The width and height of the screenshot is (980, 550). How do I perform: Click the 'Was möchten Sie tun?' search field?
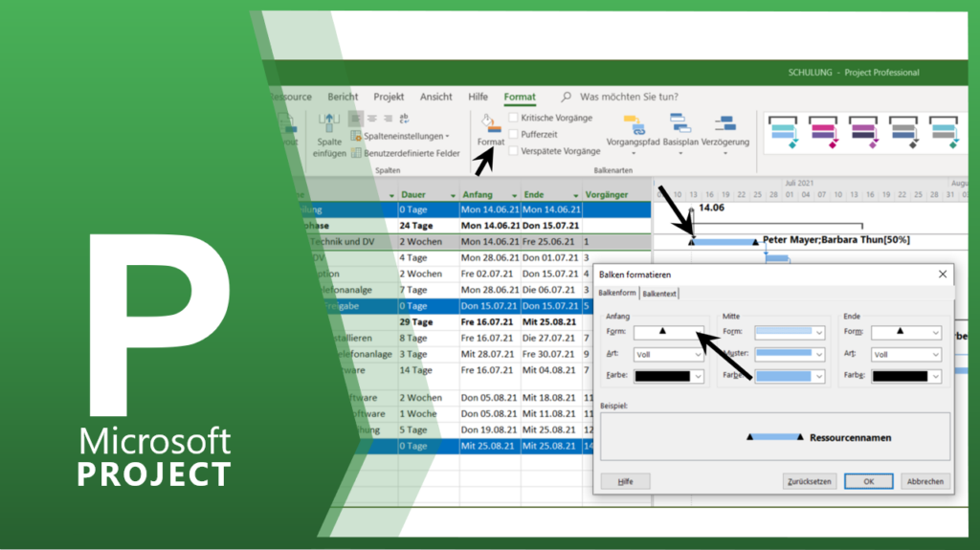point(629,97)
